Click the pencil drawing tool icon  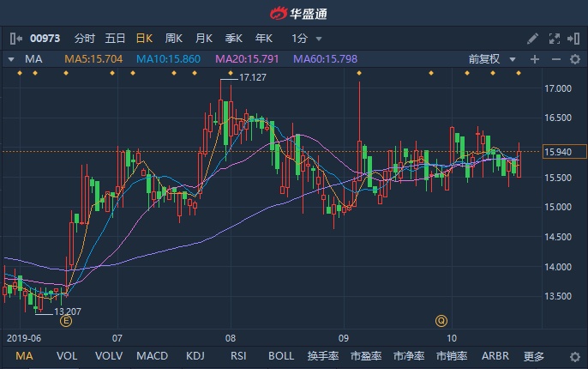coord(532,39)
